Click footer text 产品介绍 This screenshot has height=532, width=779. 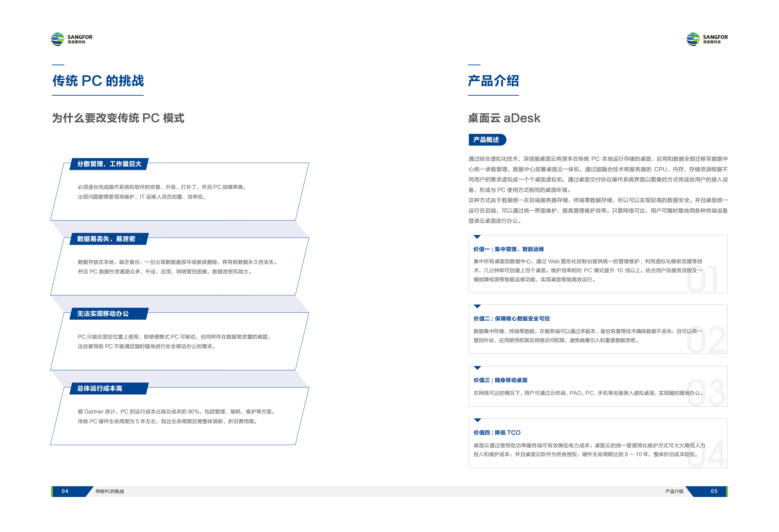coord(674,491)
